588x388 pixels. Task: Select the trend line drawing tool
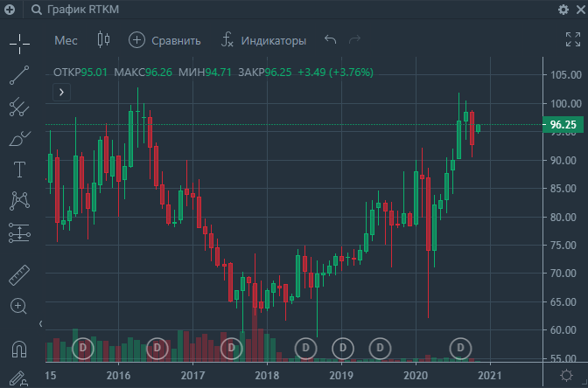point(19,75)
